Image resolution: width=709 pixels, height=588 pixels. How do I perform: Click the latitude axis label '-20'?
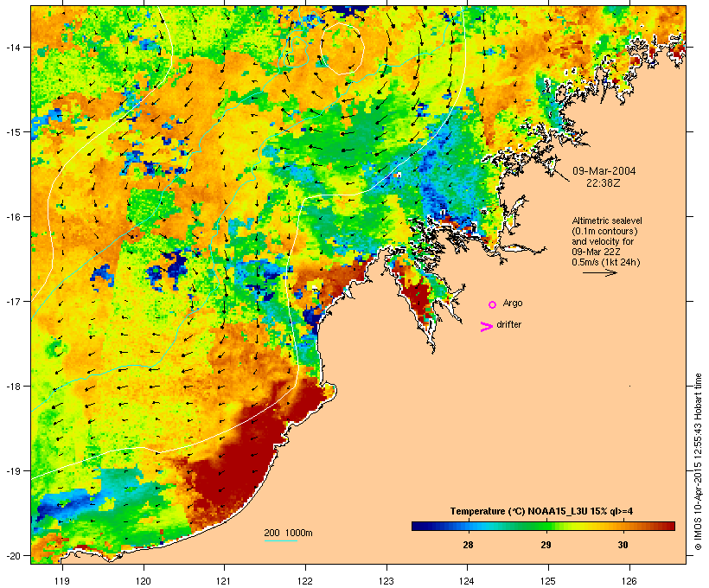tap(12, 556)
